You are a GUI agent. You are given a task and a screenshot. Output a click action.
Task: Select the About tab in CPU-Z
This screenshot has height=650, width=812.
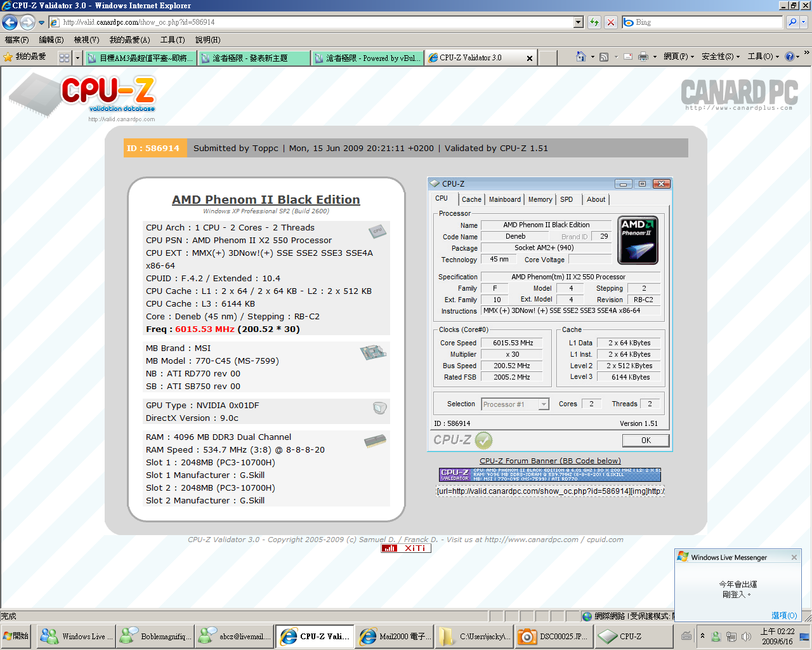point(596,199)
